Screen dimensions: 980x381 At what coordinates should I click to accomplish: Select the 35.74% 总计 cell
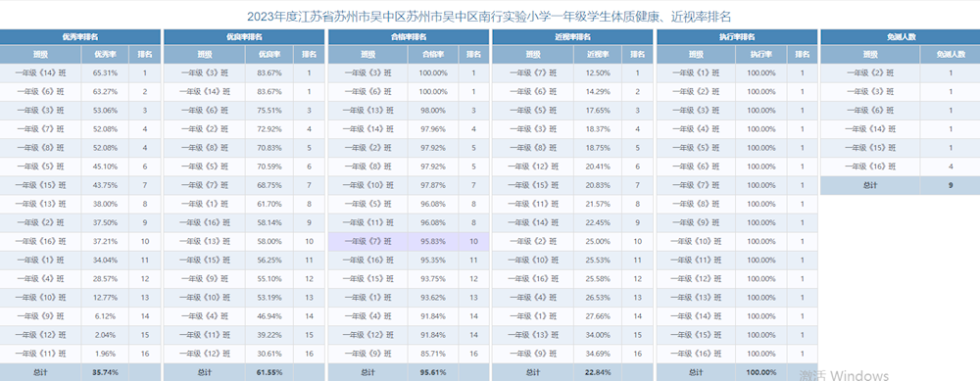(x=105, y=372)
